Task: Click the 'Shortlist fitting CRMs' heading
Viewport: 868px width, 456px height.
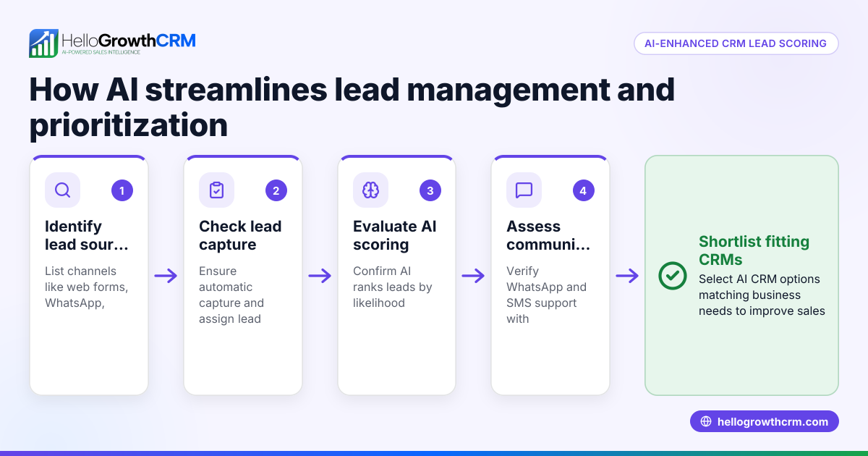Action: 754,250
